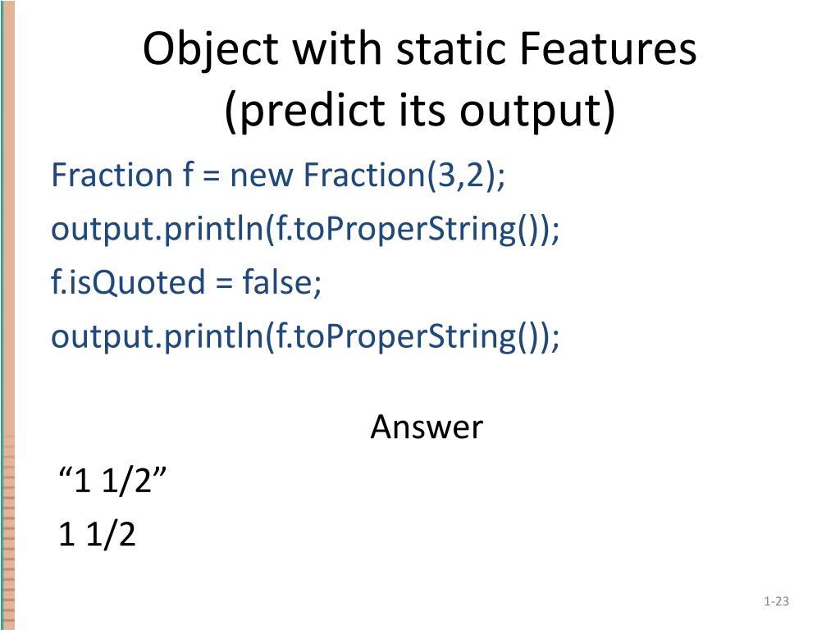840x630 pixels.
Task: Click the 'f.isQuoted = false;' code line
Action: tap(186, 282)
